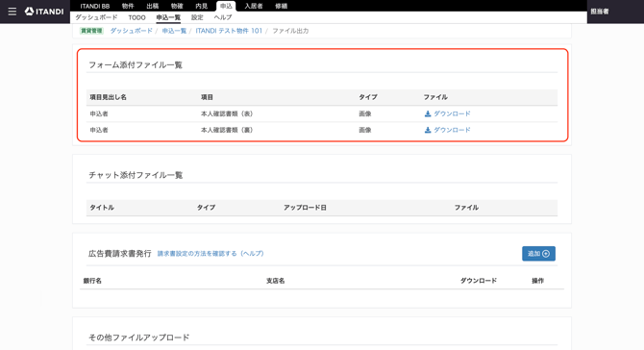Open ヘルプ in the sub menu
The width and height of the screenshot is (644, 350).
223,17
